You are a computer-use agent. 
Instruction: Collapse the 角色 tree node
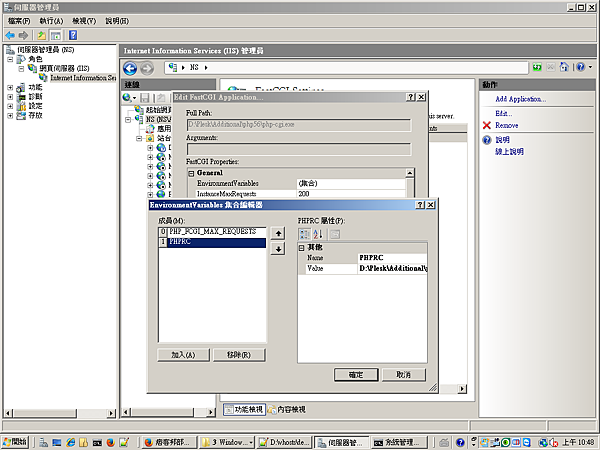(10, 59)
